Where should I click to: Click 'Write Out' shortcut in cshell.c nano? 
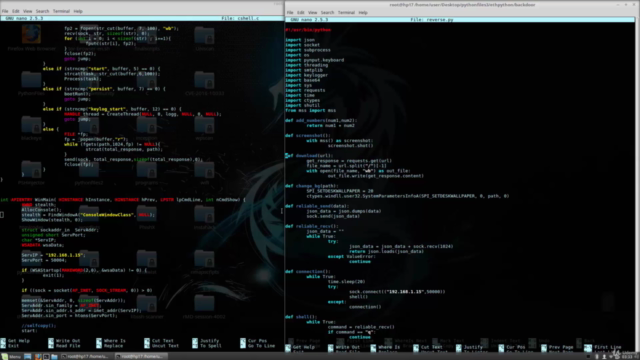tap(68, 341)
